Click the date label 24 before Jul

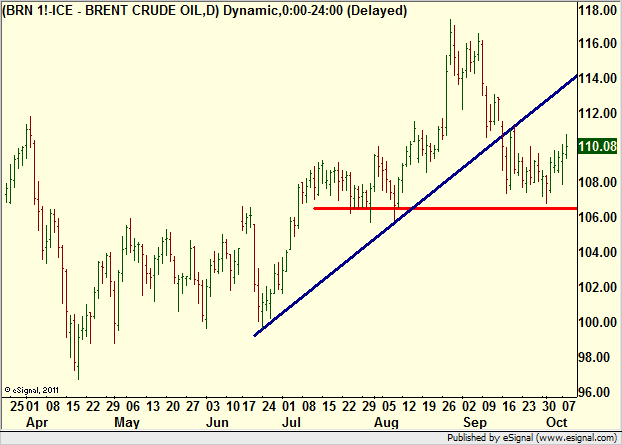pyautogui.click(x=269, y=406)
